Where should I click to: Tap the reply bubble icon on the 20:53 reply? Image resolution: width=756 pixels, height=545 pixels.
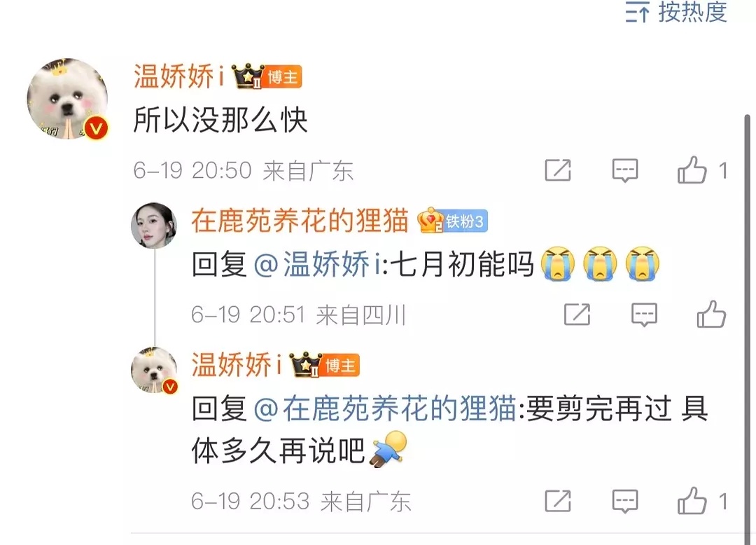tap(625, 501)
